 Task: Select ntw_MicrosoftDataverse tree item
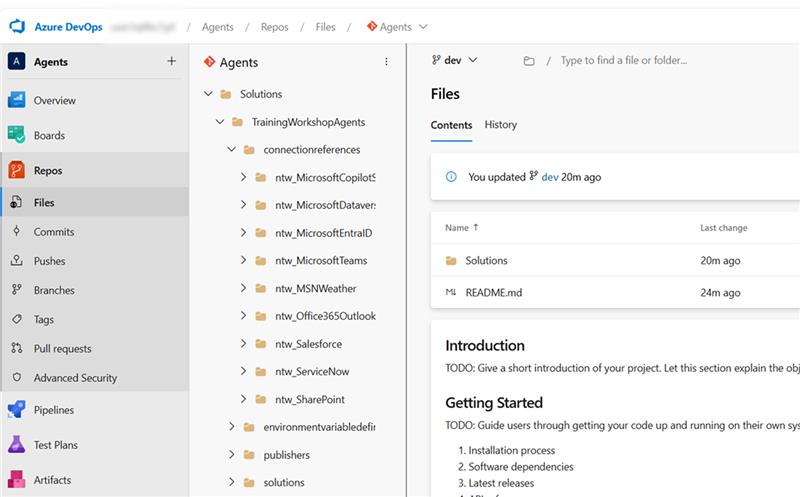click(x=326, y=205)
